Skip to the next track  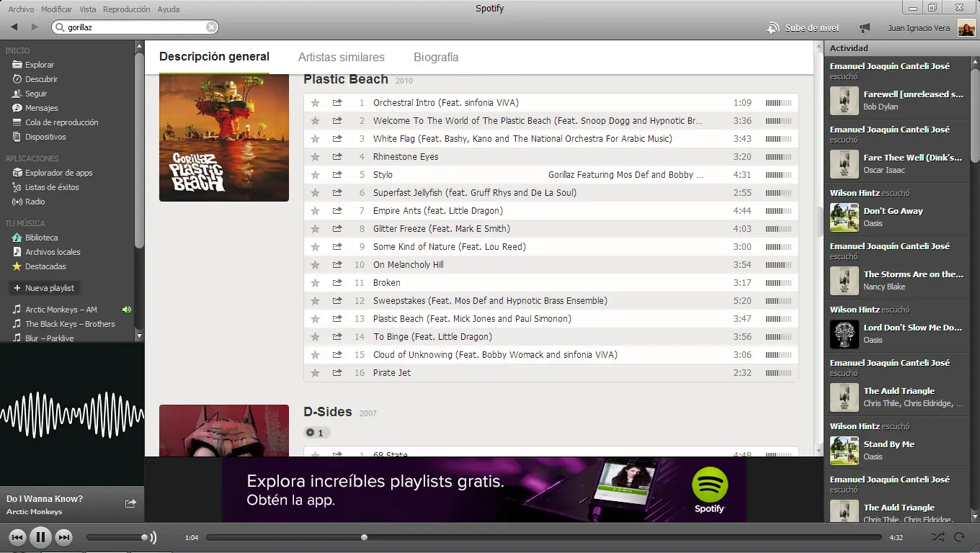(64, 537)
